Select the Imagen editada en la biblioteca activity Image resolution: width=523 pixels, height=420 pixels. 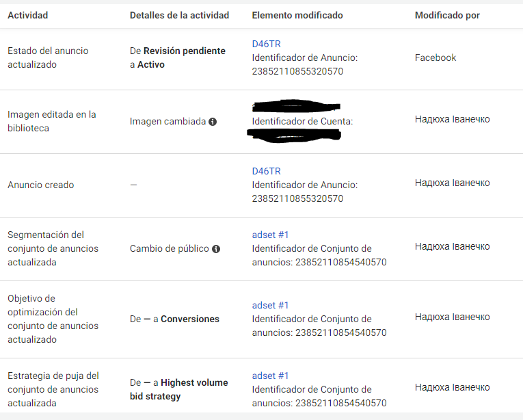52,121
